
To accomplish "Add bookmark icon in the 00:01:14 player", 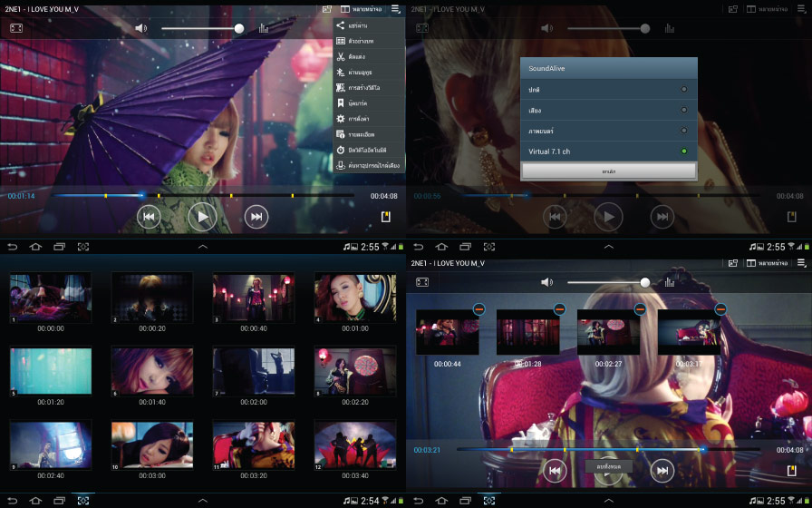I will tap(386, 217).
